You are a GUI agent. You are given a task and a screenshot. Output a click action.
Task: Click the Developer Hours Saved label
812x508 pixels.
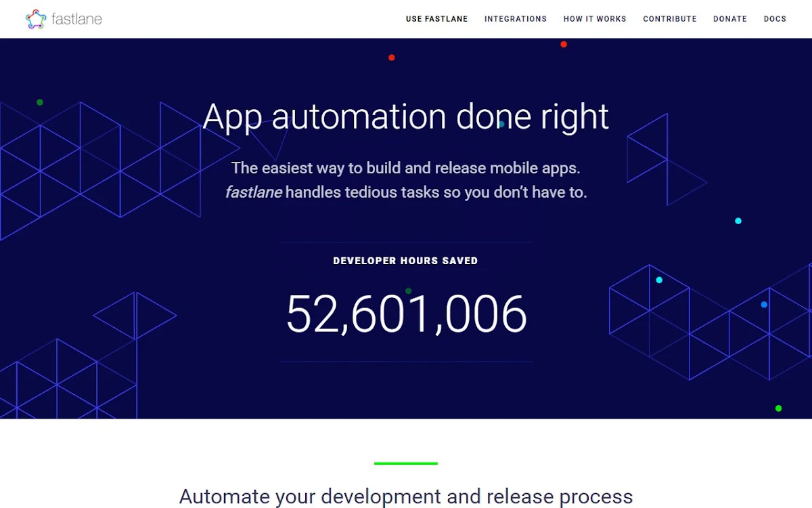405,261
